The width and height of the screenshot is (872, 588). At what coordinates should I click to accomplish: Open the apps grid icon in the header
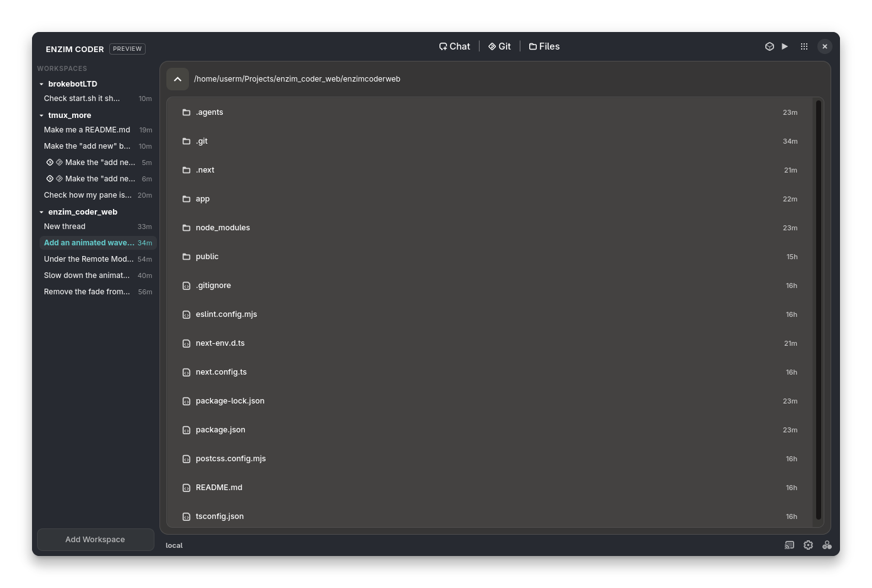pos(804,46)
